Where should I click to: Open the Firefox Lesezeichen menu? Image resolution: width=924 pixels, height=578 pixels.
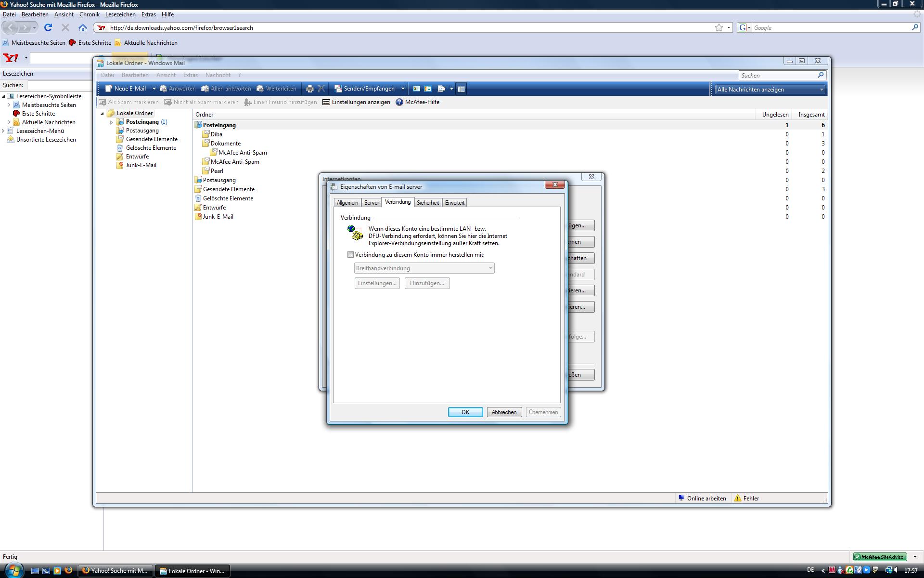point(120,14)
